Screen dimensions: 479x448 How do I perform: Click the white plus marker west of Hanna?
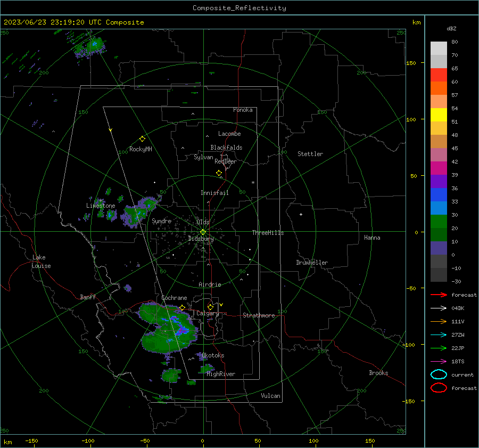[301, 214]
